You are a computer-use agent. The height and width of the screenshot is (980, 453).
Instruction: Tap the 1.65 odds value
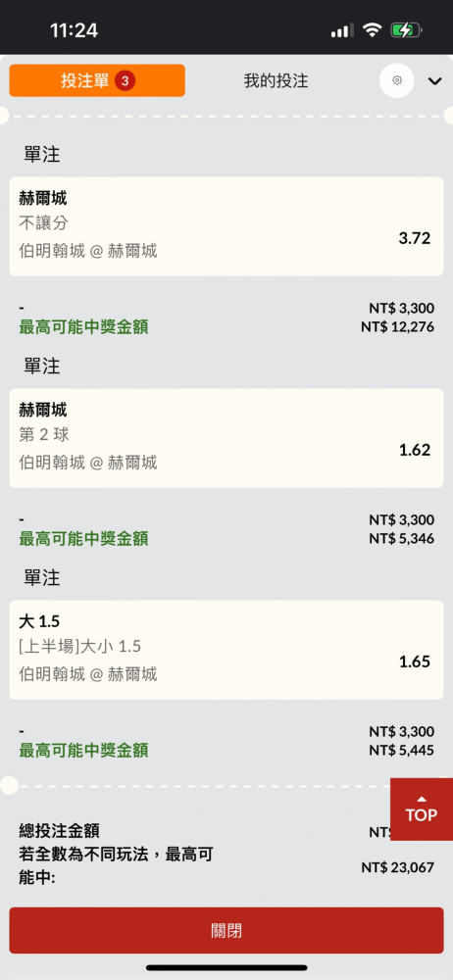(x=415, y=661)
